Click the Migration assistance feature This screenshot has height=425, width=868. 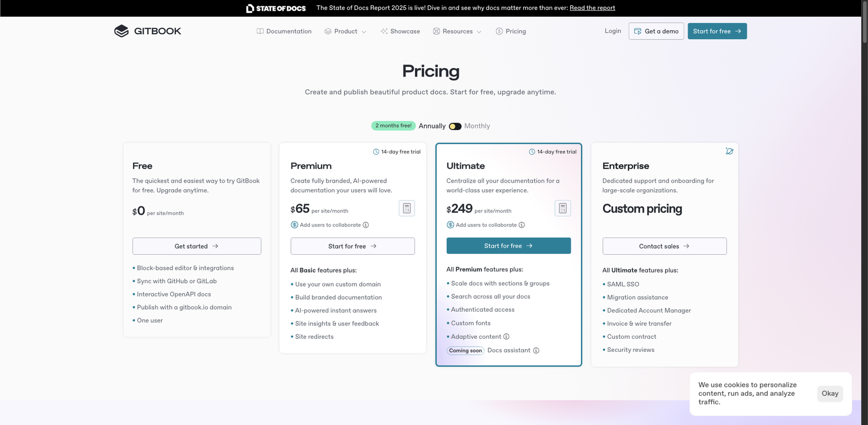pyautogui.click(x=637, y=298)
